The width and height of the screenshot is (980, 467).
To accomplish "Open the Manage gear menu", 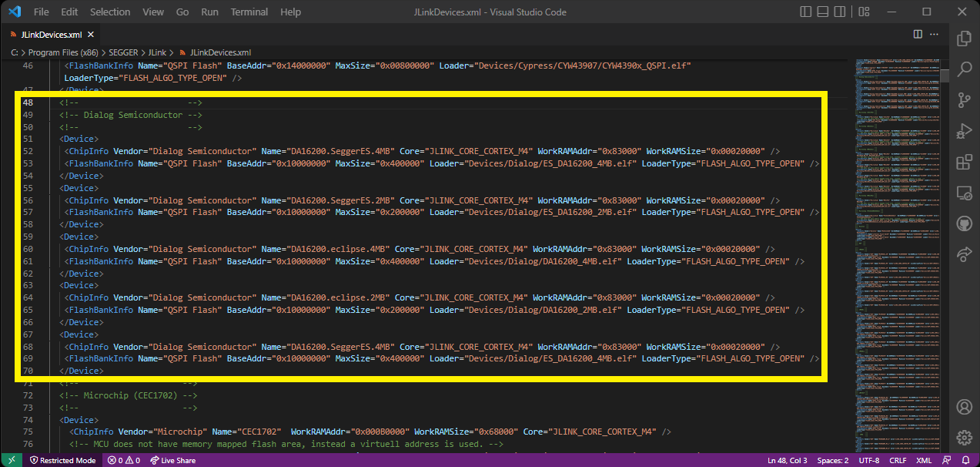I will (x=964, y=437).
